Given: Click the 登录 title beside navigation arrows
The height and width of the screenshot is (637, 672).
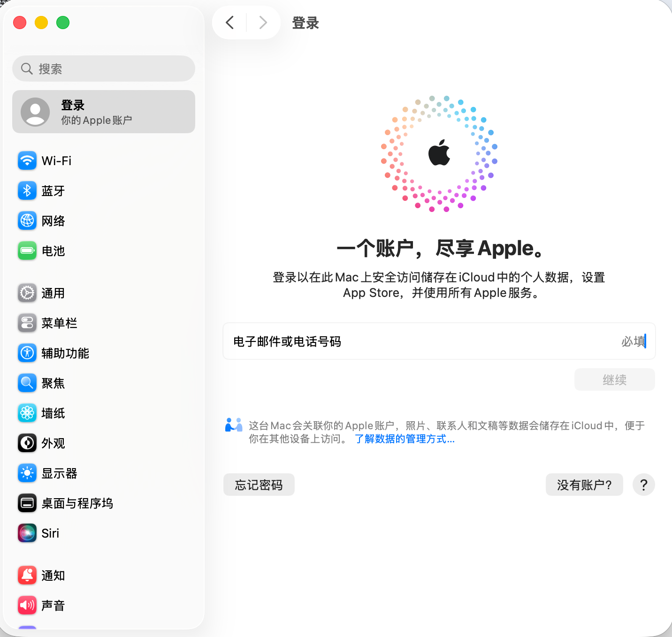Looking at the screenshot, I should (305, 23).
